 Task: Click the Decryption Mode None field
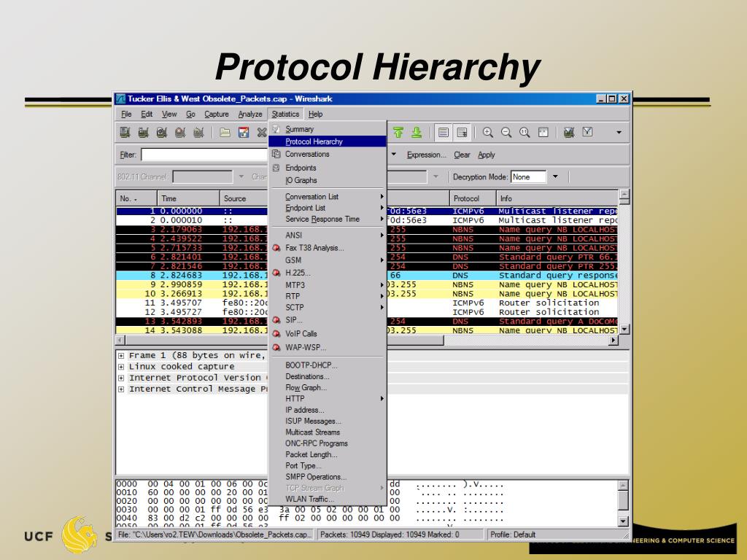click(x=528, y=176)
